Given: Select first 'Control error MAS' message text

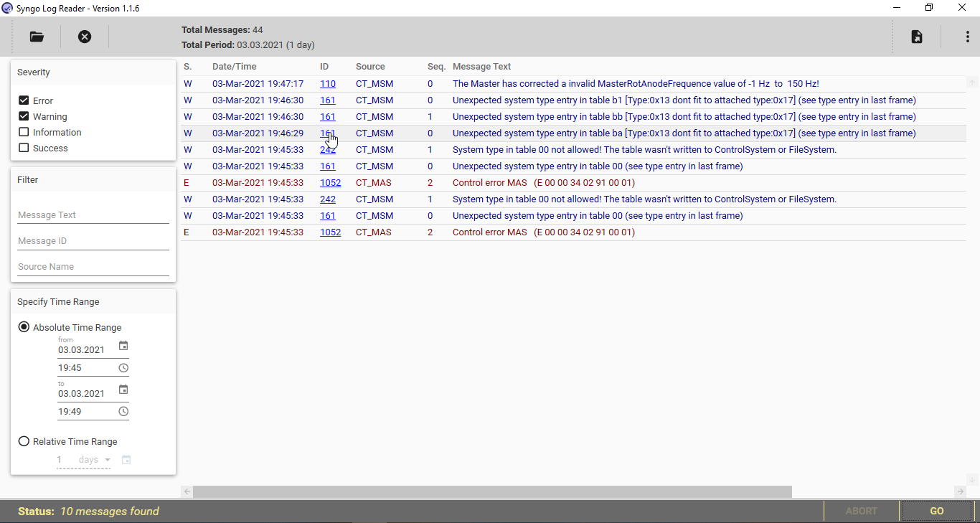Looking at the screenshot, I should (x=543, y=183).
